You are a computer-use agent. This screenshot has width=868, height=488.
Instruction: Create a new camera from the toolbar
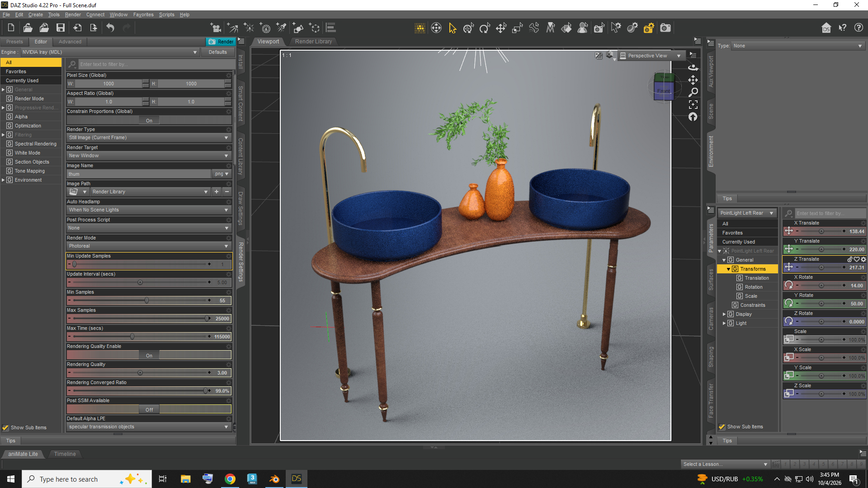(216, 28)
